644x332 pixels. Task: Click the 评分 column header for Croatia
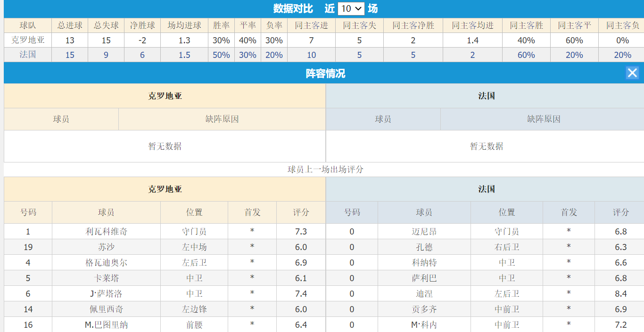tap(300, 212)
